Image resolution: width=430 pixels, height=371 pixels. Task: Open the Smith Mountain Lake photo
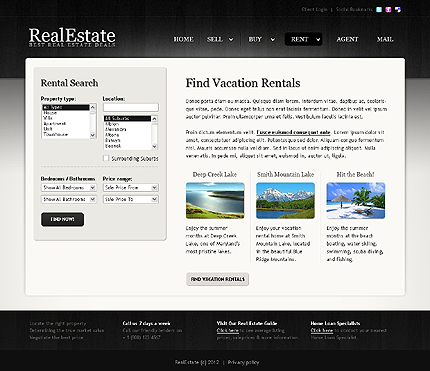tap(285, 200)
